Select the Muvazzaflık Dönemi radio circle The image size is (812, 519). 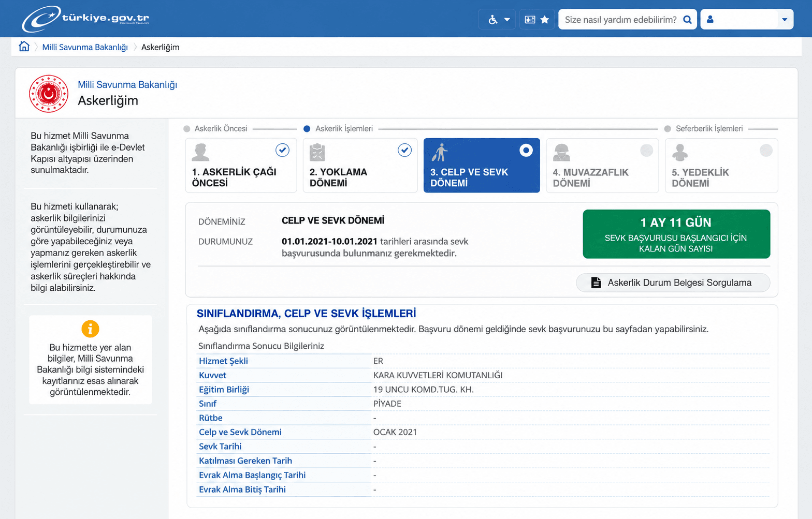647,150
